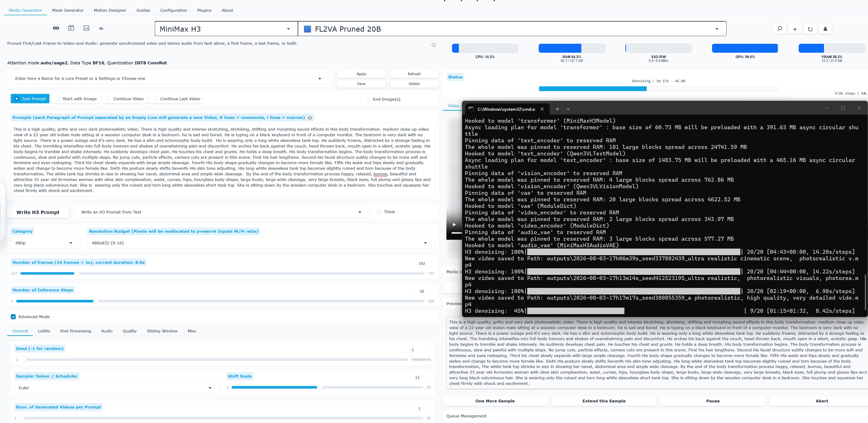Click the Number of frames value field showing 192
The height and width of the screenshot is (423, 868).
pos(422,264)
